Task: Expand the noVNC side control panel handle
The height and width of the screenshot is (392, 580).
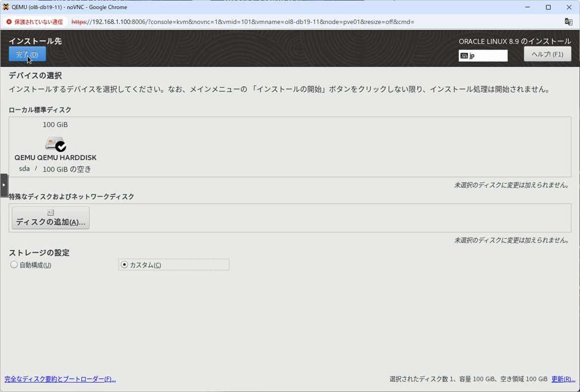Action: [x=3, y=185]
